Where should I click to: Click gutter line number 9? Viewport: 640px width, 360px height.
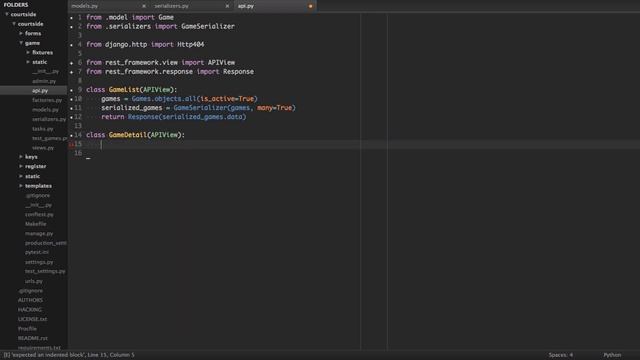click(80, 90)
